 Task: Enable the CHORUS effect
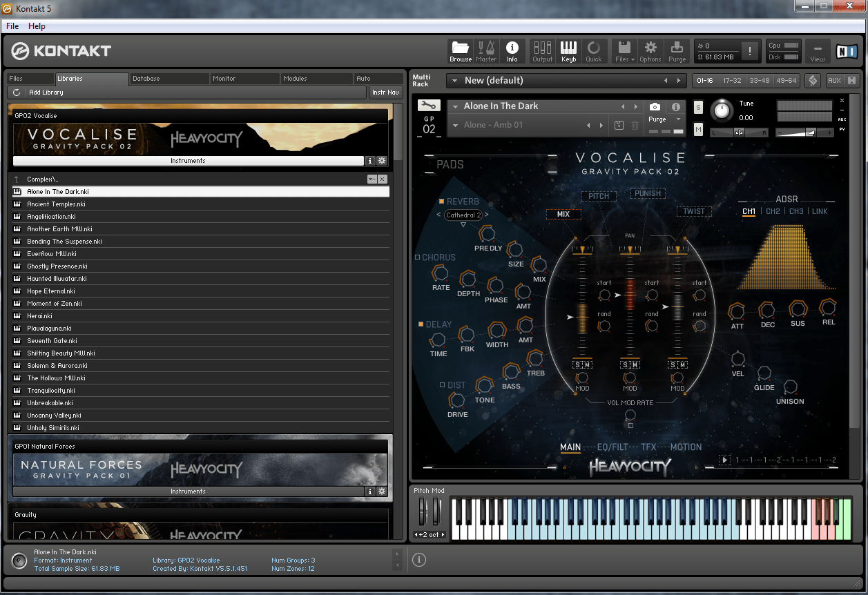[417, 257]
